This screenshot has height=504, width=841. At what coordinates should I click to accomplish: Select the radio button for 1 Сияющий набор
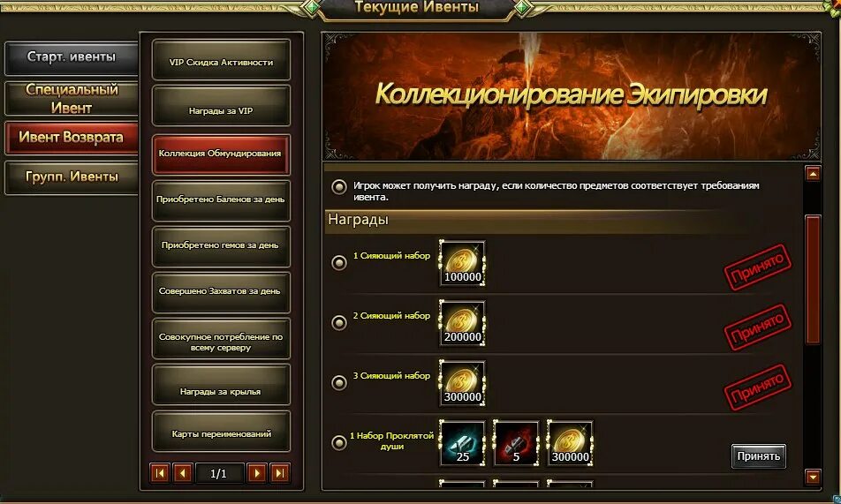pos(339,263)
